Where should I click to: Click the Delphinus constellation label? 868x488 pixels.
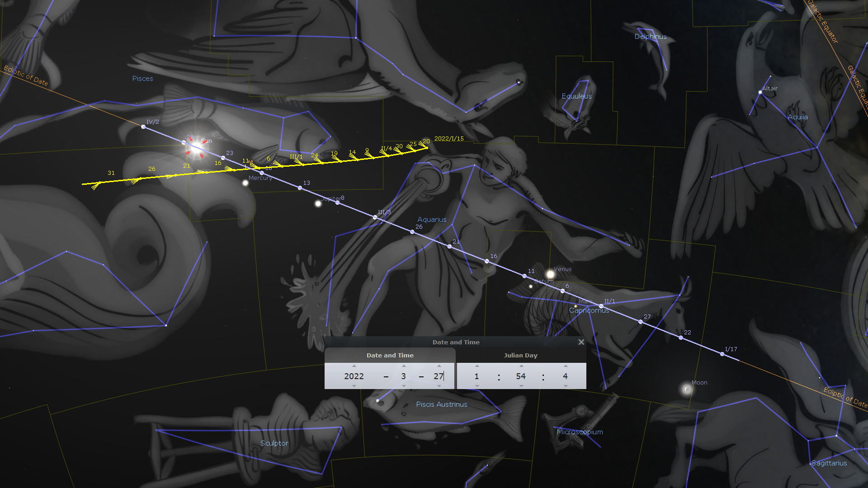(x=651, y=37)
